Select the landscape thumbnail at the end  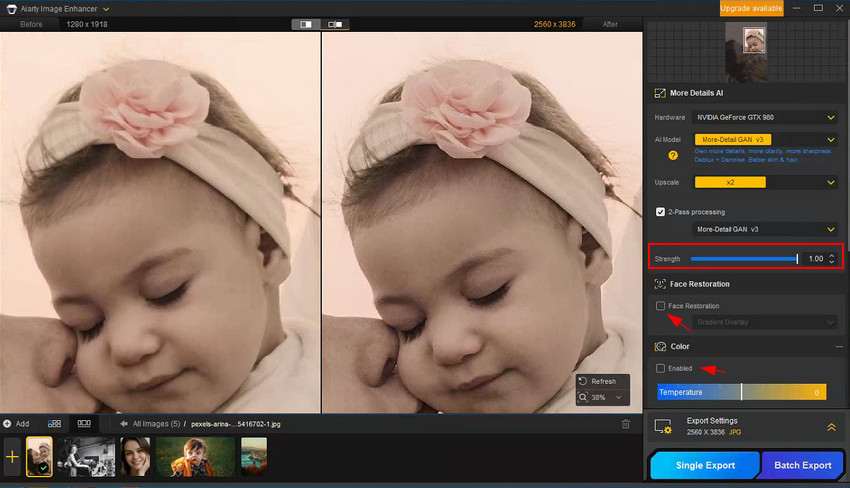coord(254,457)
